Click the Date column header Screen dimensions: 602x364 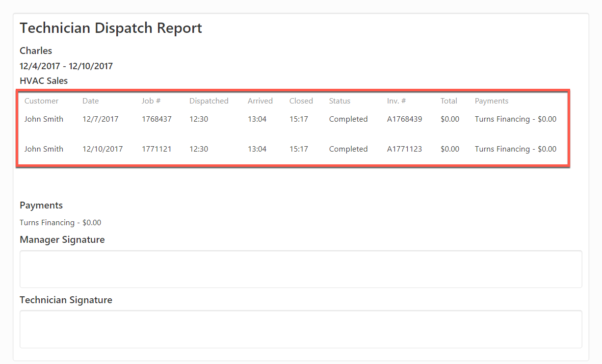tap(91, 101)
